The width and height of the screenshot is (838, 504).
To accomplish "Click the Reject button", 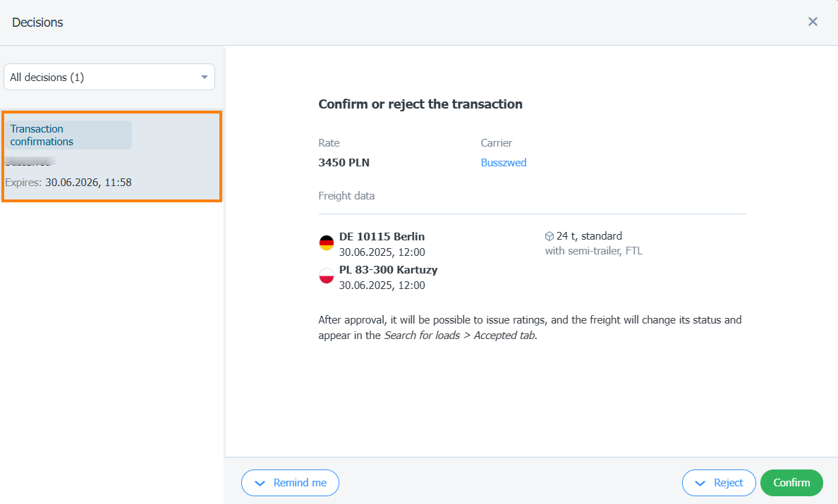I will [x=719, y=483].
